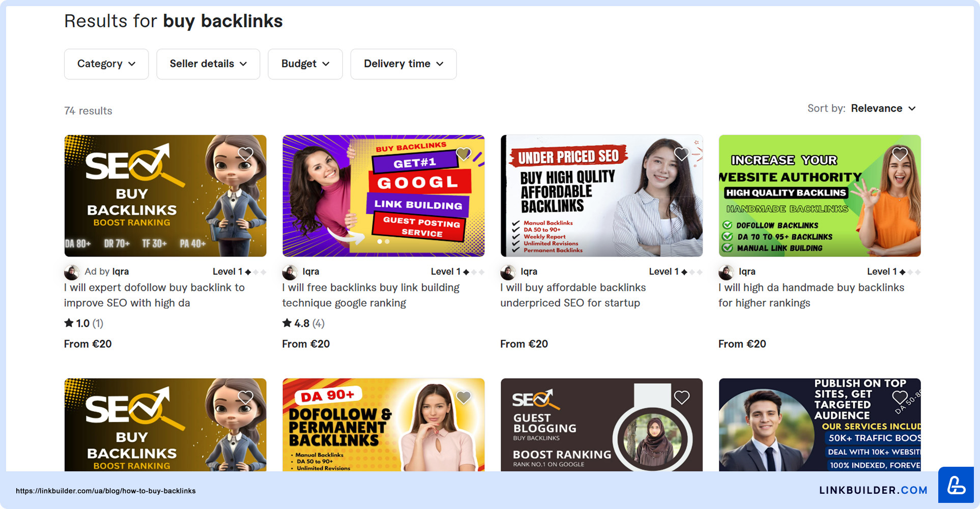
Task: Click seller name Iqra on affordable backlinks gig
Action: 529,272
